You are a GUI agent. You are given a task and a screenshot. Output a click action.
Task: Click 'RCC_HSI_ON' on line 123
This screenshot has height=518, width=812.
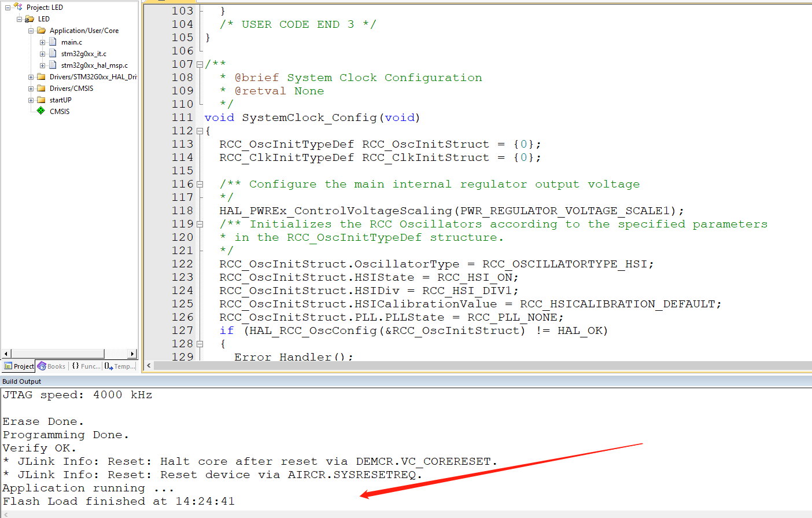(x=474, y=277)
